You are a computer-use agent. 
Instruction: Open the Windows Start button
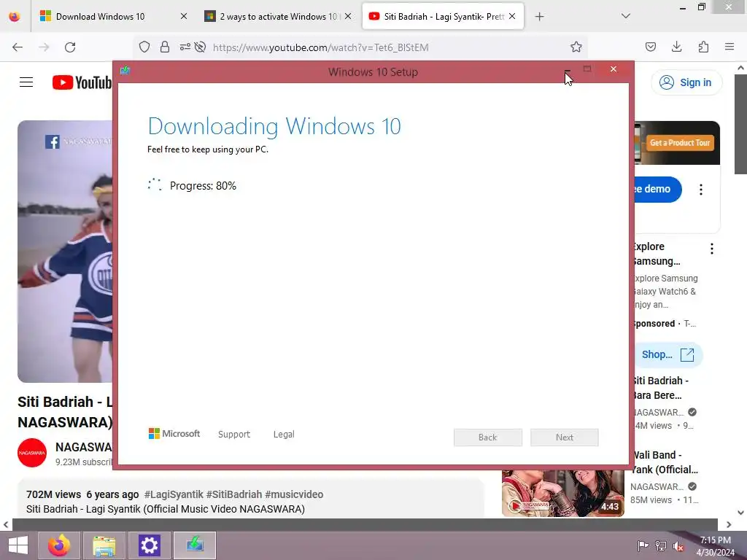[18, 545]
